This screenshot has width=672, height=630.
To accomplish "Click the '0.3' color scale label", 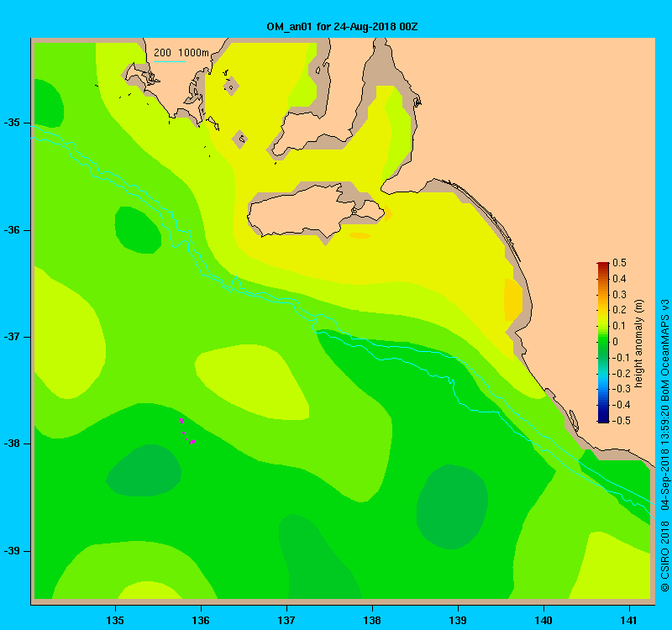I will click(619, 295).
